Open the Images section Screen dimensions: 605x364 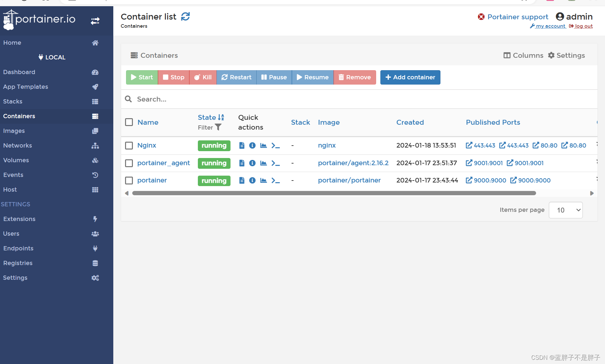coord(56,131)
